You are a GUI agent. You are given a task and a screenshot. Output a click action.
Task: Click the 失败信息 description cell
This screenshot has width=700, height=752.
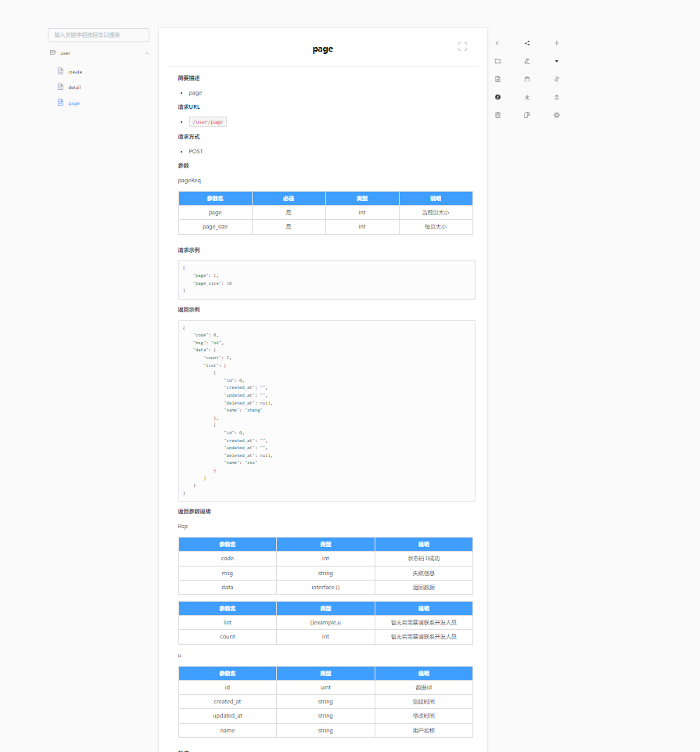pos(424,573)
